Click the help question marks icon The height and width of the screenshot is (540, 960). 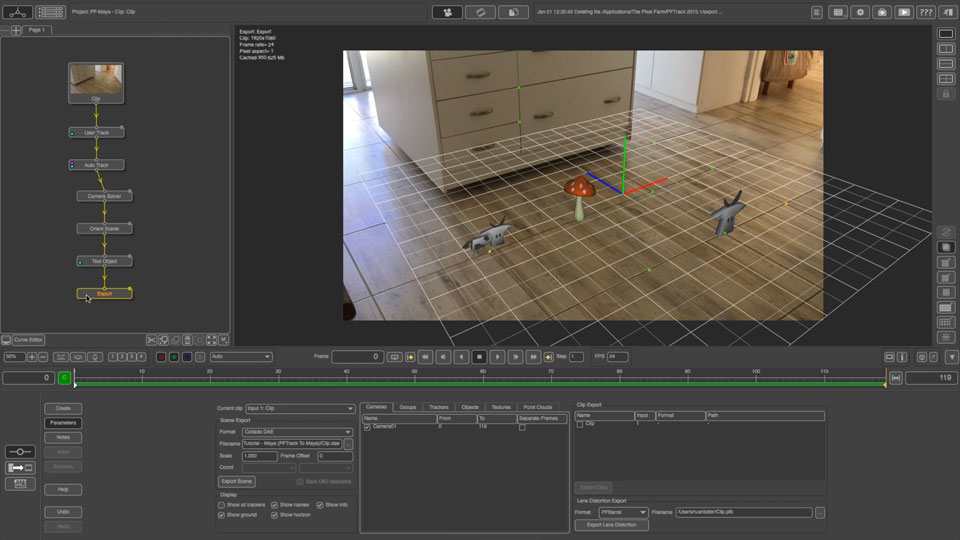click(926, 12)
